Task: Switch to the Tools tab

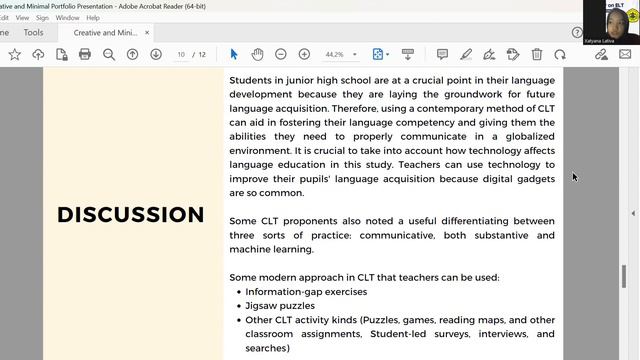Action: click(x=33, y=32)
